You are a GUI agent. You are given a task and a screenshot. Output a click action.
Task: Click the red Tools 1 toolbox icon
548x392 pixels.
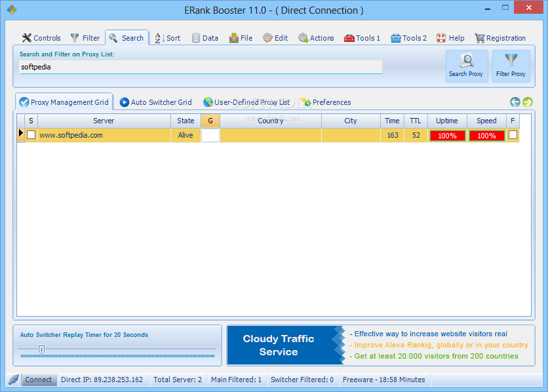tap(349, 38)
